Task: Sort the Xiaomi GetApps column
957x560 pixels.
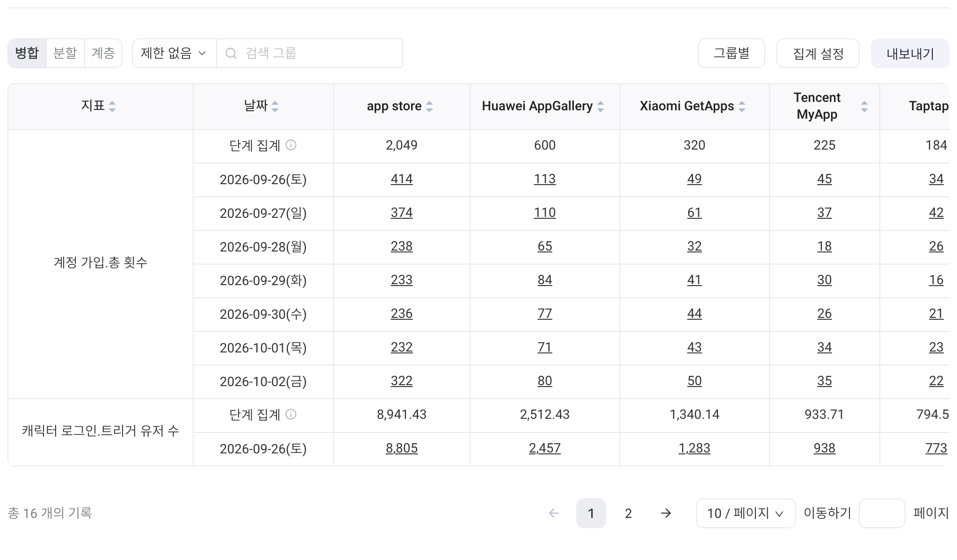Action: [742, 107]
